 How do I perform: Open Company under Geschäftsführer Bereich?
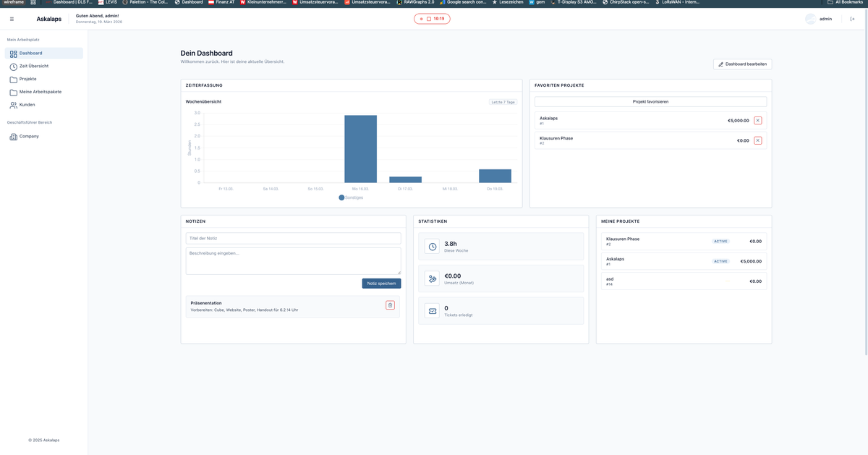[x=29, y=136]
